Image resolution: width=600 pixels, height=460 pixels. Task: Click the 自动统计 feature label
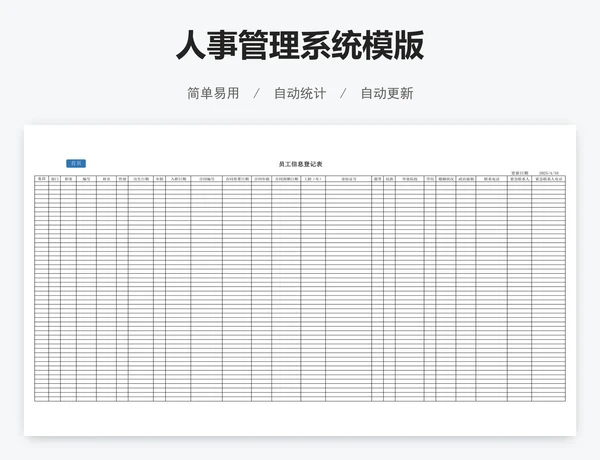tap(300, 93)
